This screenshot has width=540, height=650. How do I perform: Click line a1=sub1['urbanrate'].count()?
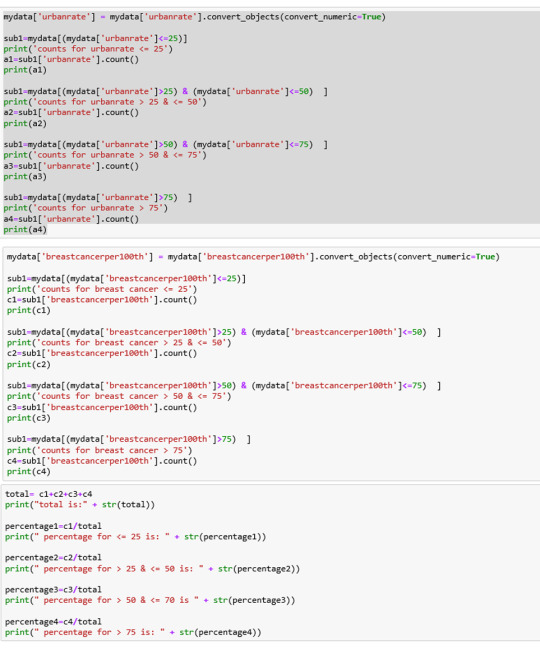(71, 59)
